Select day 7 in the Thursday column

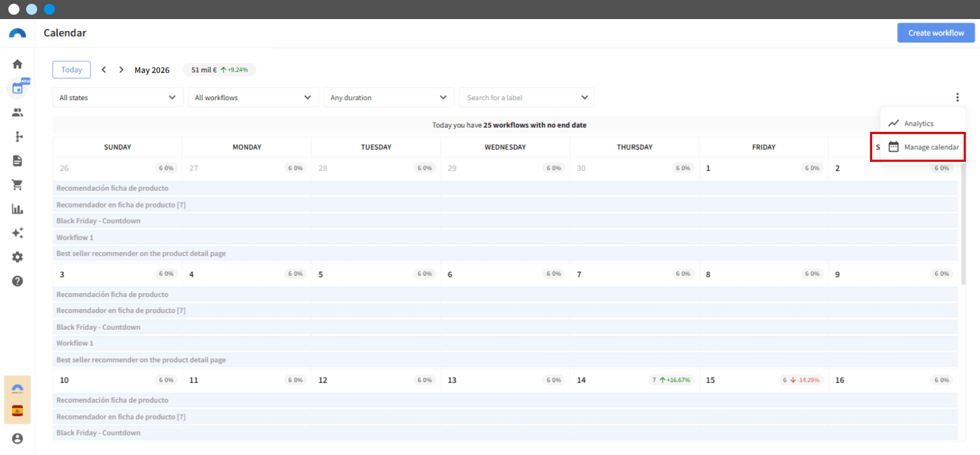(579, 274)
